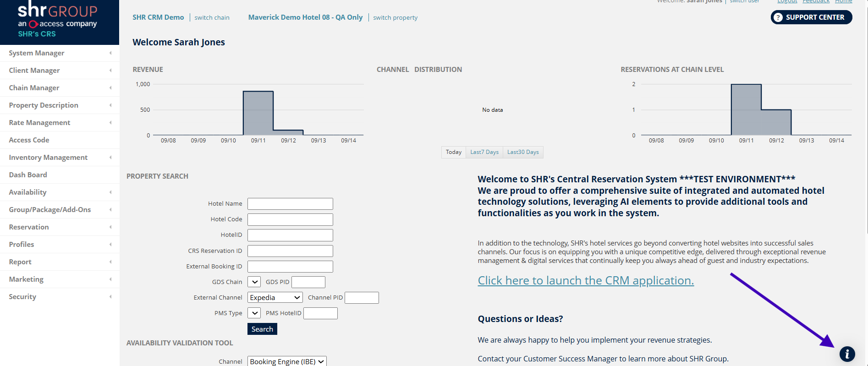Expand Chain Manager menu

click(x=60, y=88)
